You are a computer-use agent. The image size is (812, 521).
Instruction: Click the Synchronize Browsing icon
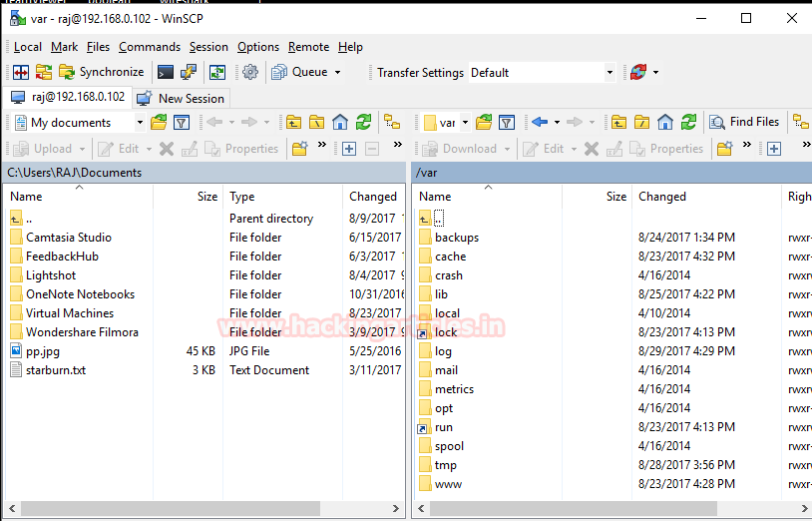pyautogui.click(x=44, y=72)
